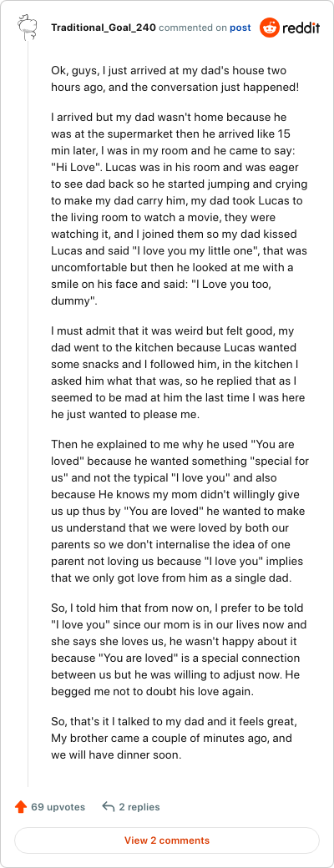Image resolution: width=334 pixels, height=868 pixels.
Task: Follow the blue "post" link
Action: [x=240, y=27]
